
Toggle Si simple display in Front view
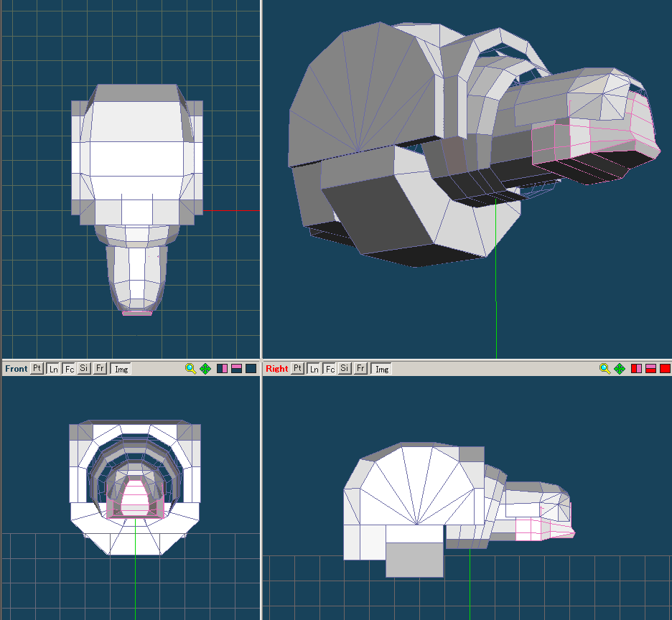coord(84,369)
